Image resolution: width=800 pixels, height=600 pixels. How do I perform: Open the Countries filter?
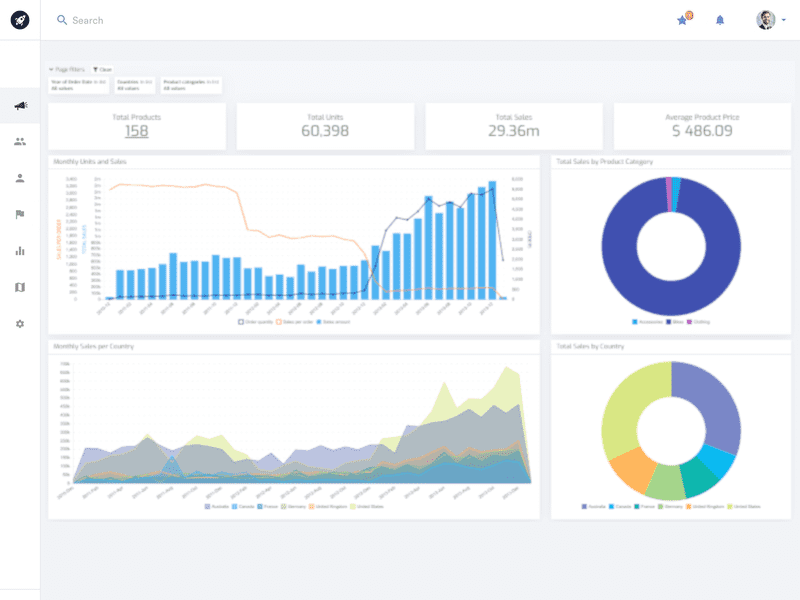[x=135, y=85]
